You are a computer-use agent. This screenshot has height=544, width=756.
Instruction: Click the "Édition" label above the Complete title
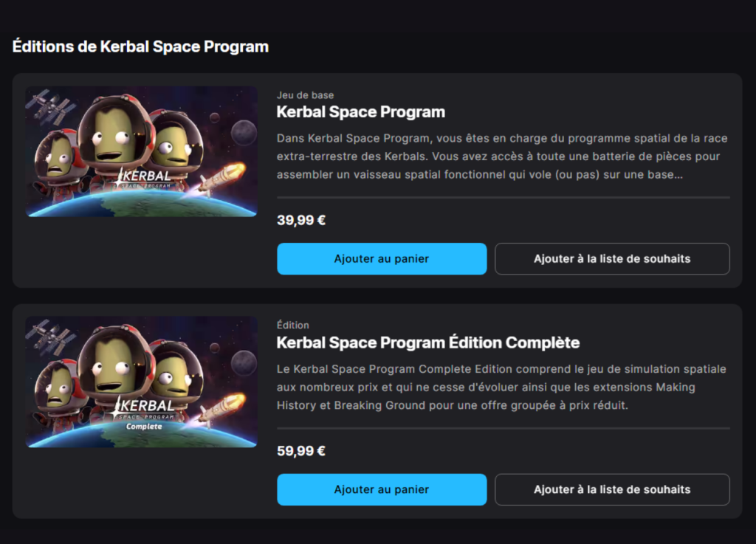pyautogui.click(x=292, y=326)
